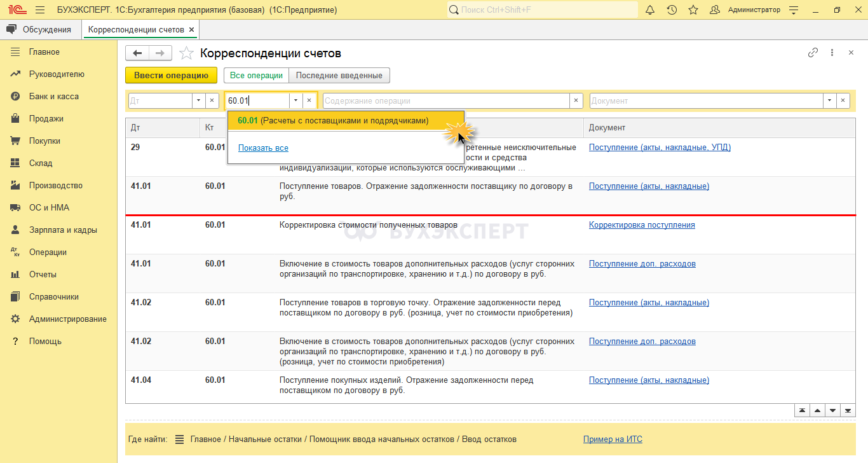Move one row up in table
868x463 pixels.
click(818, 410)
